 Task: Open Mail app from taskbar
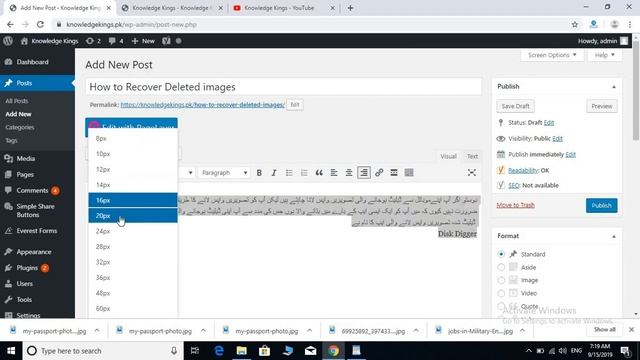[310, 351]
